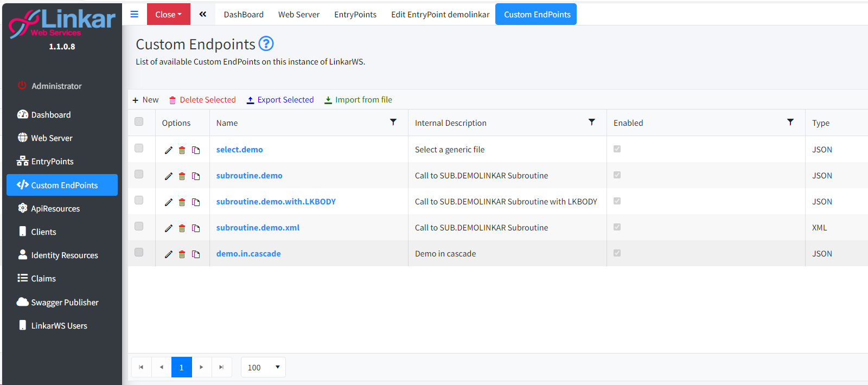Filter the Name column with funnel icon
Image resolution: width=868 pixels, height=385 pixels.
pos(393,123)
